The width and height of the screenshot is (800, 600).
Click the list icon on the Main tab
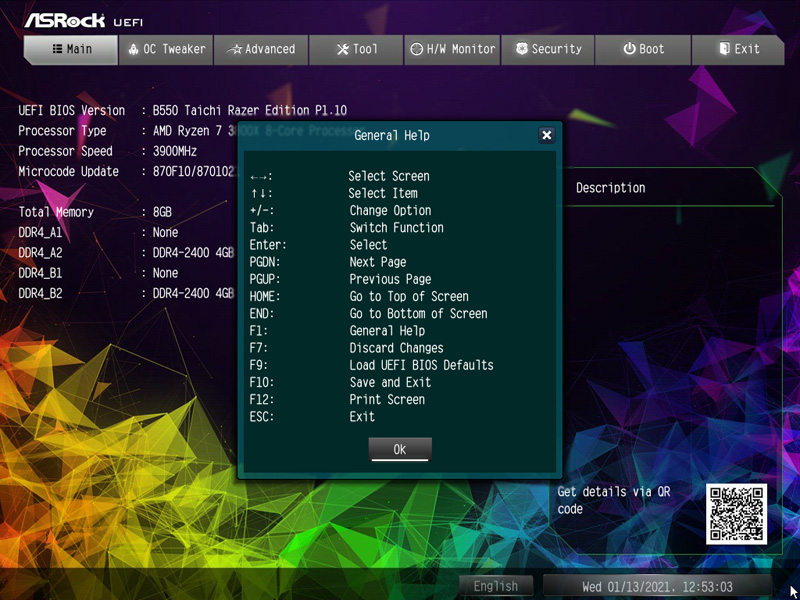58,49
